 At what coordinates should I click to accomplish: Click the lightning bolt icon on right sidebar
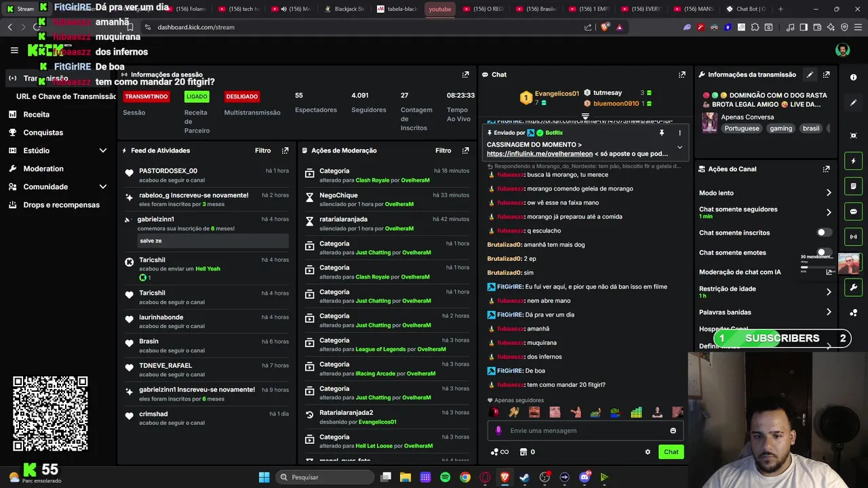pyautogui.click(x=853, y=161)
